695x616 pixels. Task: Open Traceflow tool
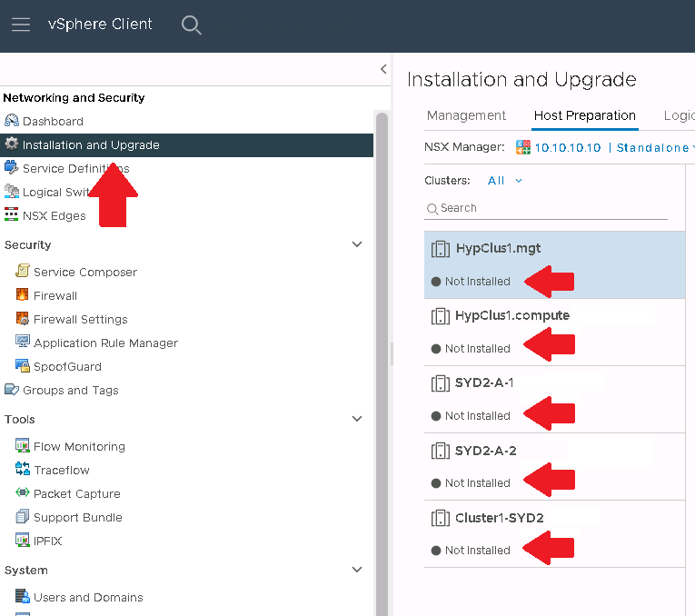(x=62, y=471)
